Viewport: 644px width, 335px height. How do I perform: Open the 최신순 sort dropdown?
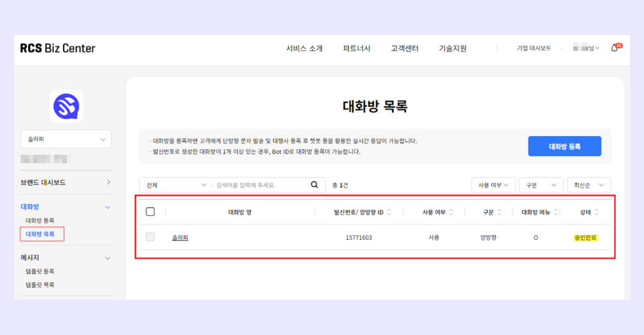point(588,186)
